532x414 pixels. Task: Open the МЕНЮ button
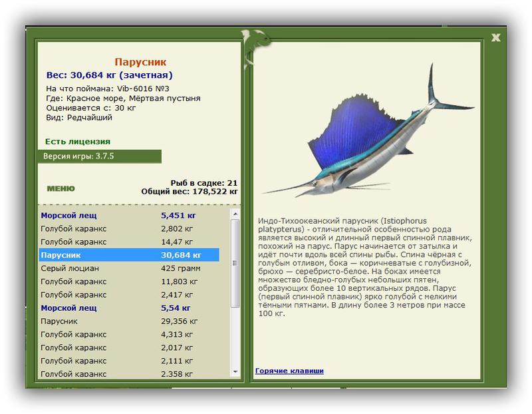pos(61,188)
